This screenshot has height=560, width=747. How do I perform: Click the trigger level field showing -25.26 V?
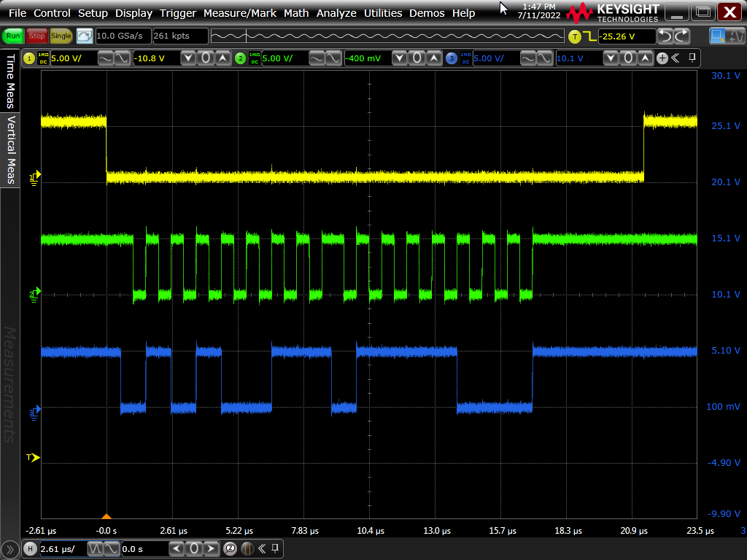pos(626,36)
